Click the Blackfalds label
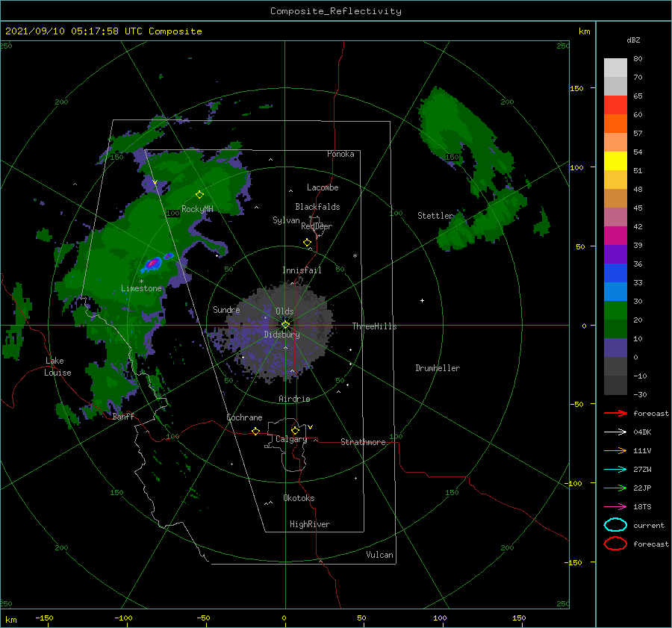The image size is (672, 628). tap(317, 207)
